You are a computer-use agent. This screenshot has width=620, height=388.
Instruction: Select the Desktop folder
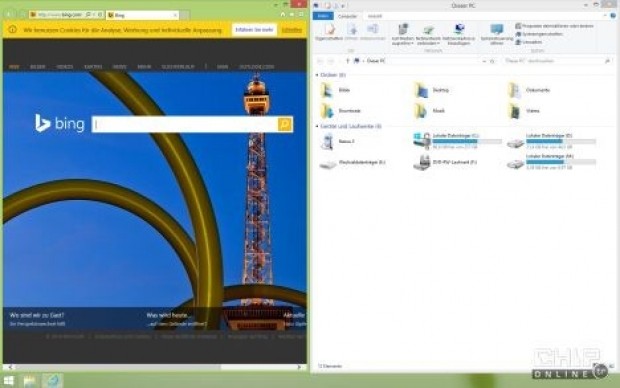click(x=432, y=90)
